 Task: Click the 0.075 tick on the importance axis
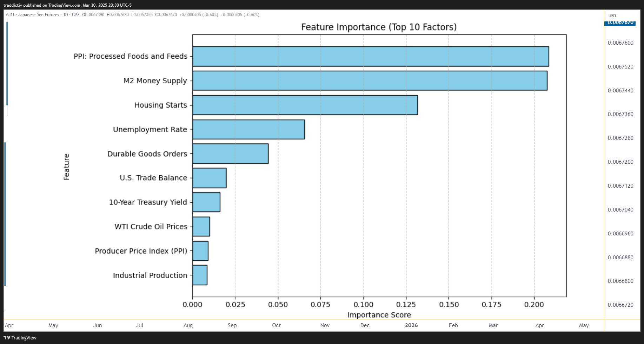pos(320,305)
